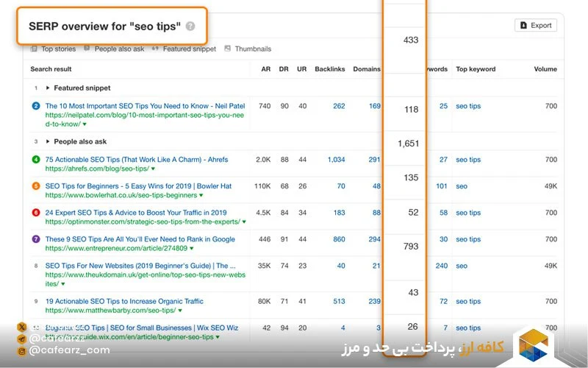Click the Featured snippet quote icon
Viewport: 588px width, 368px height.
155,49
